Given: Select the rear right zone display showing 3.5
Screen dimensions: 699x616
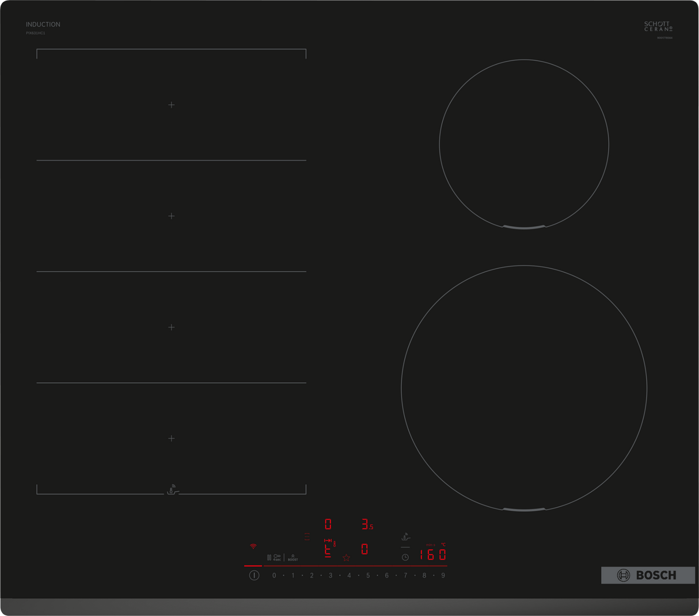Looking at the screenshot, I should coord(367,524).
